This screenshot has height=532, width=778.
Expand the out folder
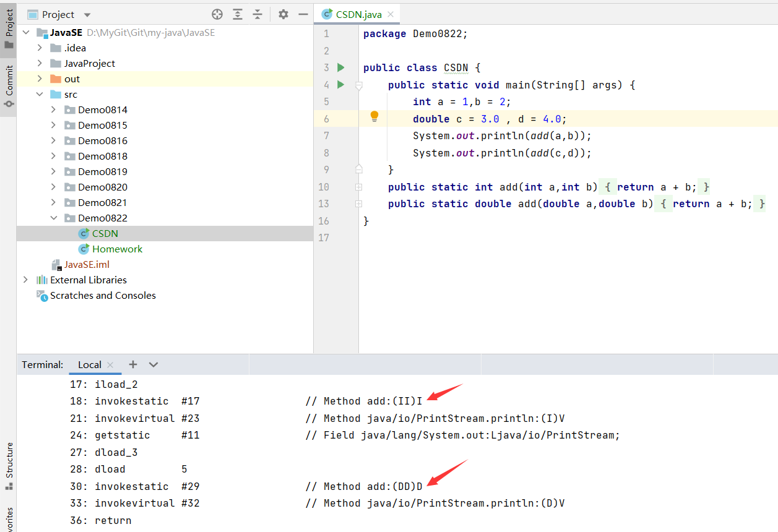point(40,79)
